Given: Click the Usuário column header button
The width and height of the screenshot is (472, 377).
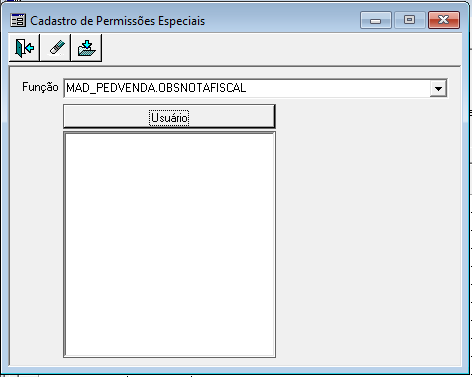Looking at the screenshot, I should click(x=169, y=116).
